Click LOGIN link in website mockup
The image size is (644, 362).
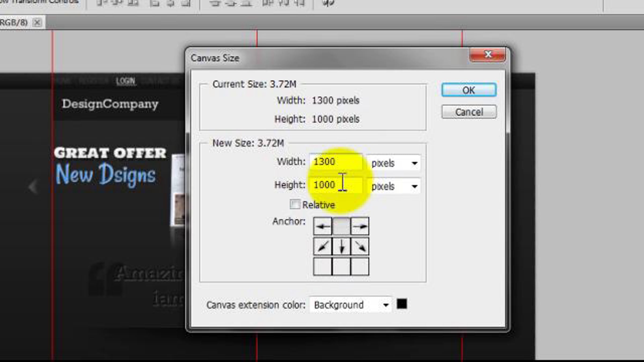tap(125, 81)
